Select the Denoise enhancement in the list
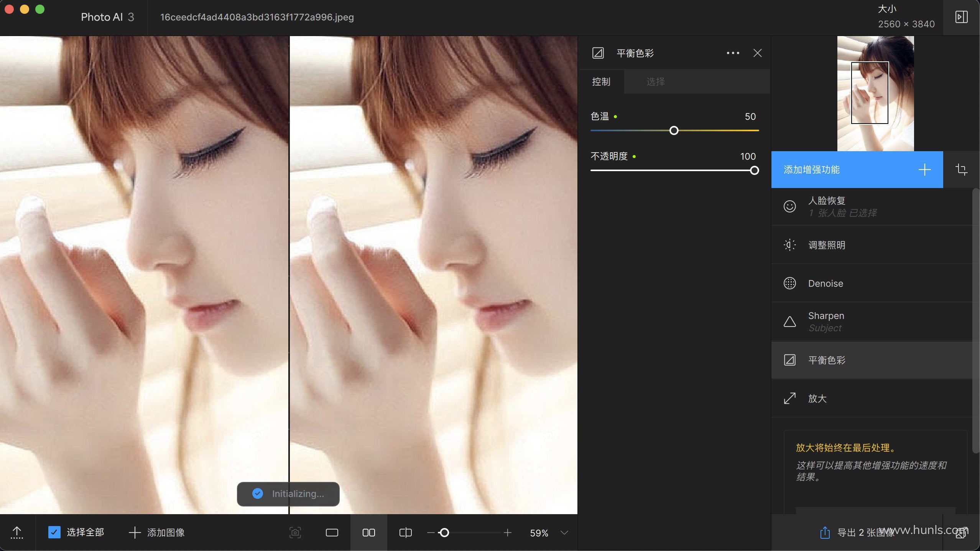This screenshot has height=551, width=980. click(x=825, y=284)
